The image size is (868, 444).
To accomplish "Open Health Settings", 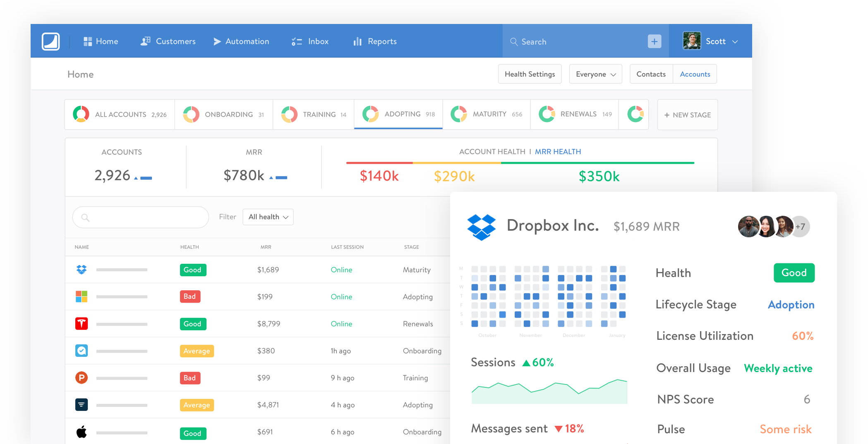I will [x=530, y=74].
